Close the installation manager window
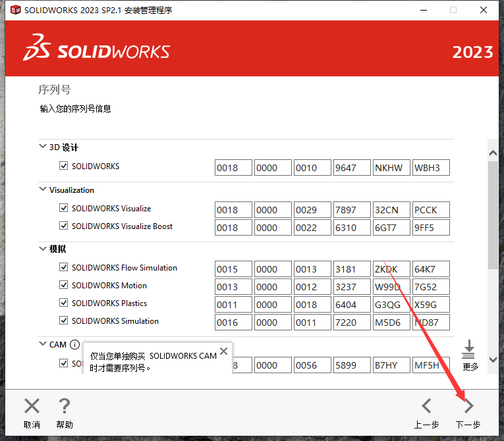504x441 pixels. pyautogui.click(x=484, y=10)
